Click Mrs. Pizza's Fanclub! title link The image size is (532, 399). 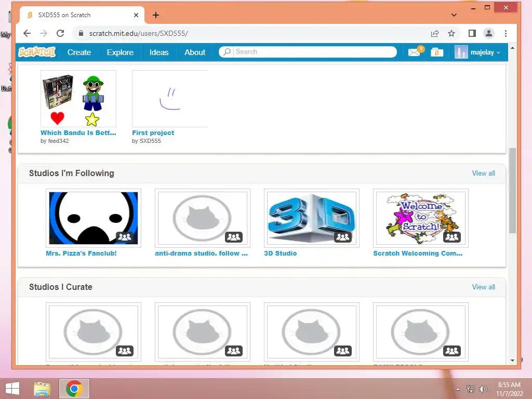click(x=81, y=253)
